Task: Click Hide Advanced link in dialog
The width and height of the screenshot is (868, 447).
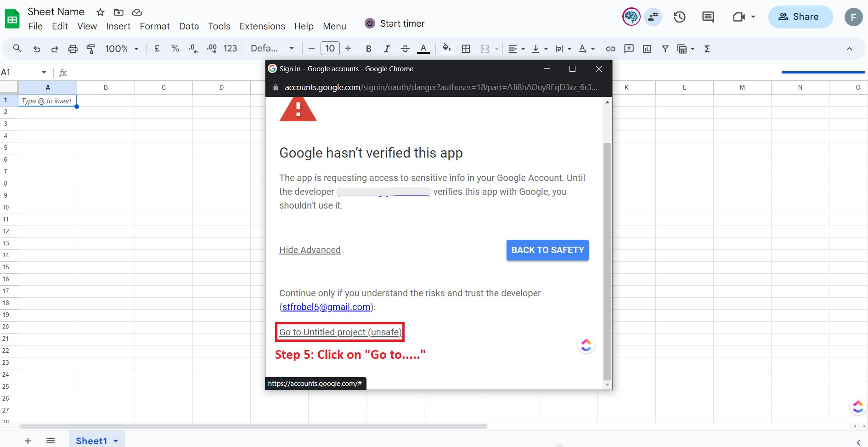Action: [x=310, y=250]
